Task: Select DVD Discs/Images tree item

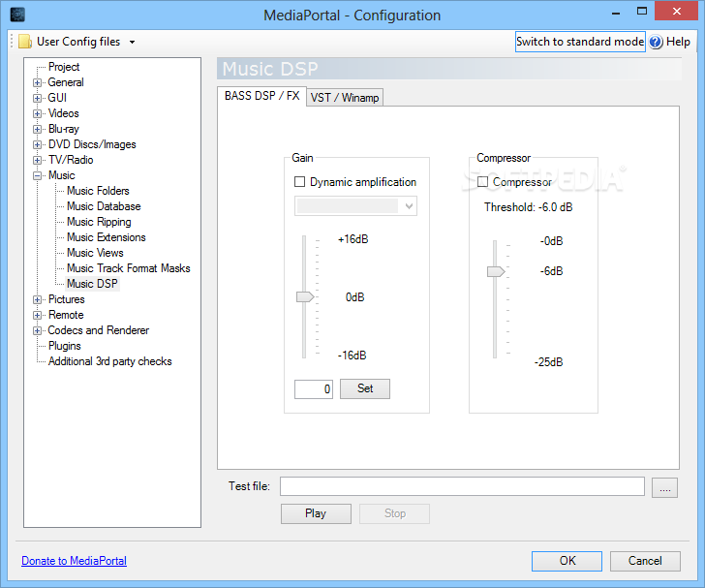Action: click(x=92, y=144)
